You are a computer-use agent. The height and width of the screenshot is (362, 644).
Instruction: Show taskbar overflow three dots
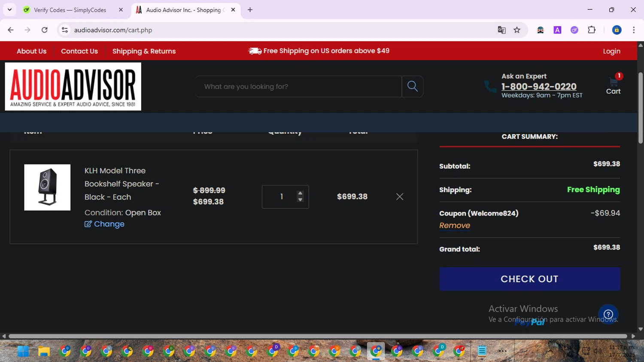pyautogui.click(x=503, y=351)
